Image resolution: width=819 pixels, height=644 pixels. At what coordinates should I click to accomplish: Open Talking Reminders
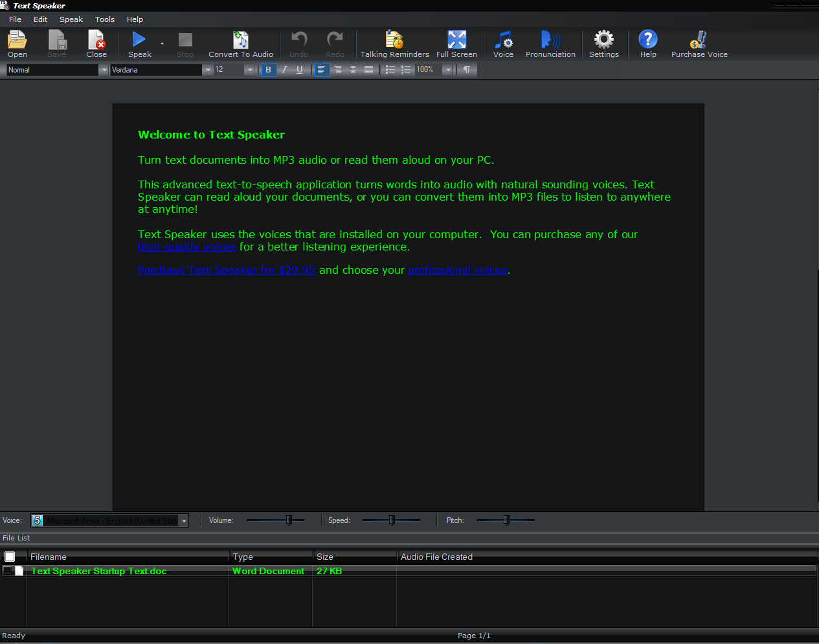click(x=394, y=44)
